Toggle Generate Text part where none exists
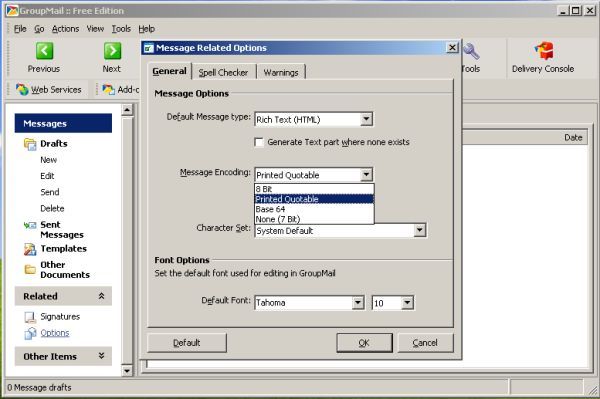Image resolution: width=600 pixels, height=399 pixels. (259, 142)
